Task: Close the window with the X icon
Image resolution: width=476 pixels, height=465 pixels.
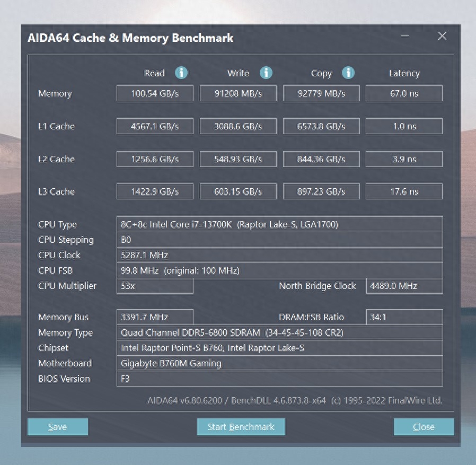Action: pyautogui.click(x=442, y=36)
